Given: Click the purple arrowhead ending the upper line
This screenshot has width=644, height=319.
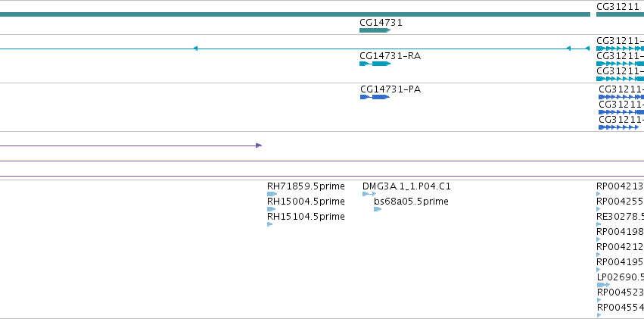Looking at the screenshot, I should (258, 145).
